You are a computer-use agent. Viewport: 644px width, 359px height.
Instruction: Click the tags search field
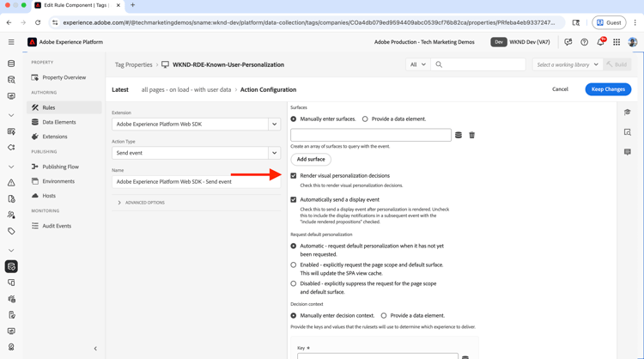coord(478,64)
